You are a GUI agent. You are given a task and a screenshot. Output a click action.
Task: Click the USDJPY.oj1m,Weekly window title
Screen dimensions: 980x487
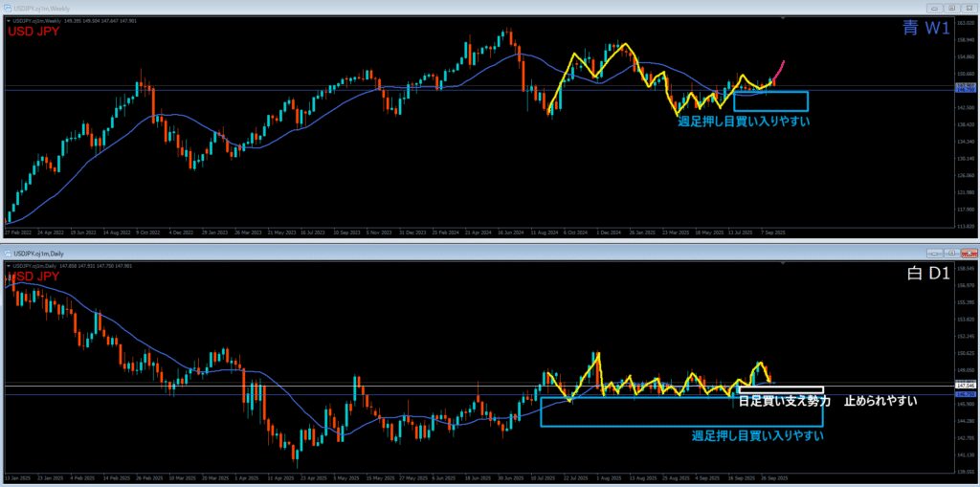(42, 9)
